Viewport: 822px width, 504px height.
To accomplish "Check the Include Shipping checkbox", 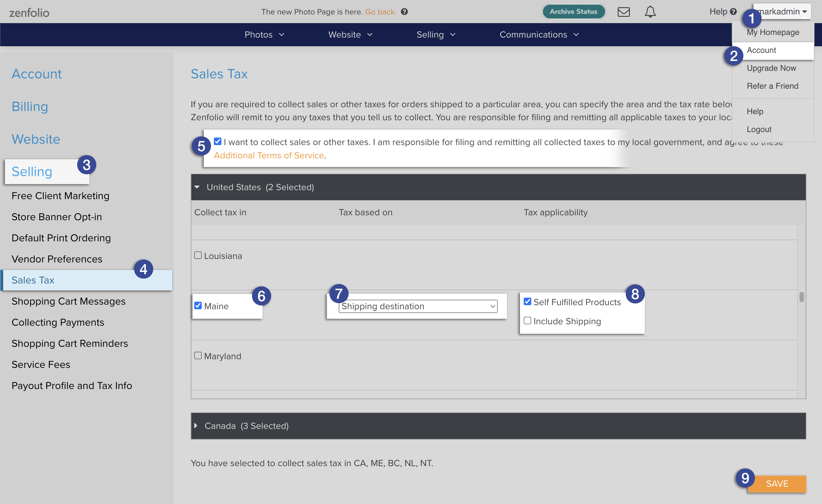I will click(527, 320).
